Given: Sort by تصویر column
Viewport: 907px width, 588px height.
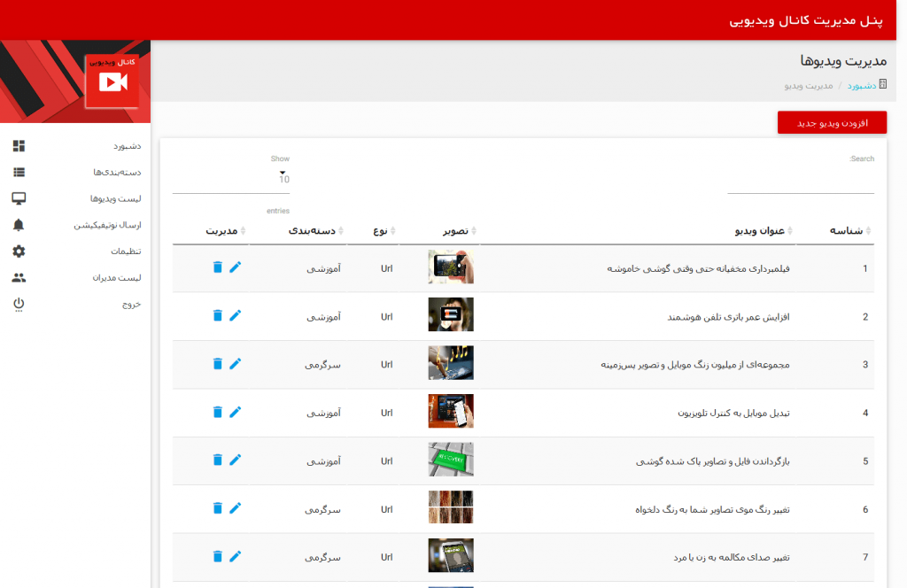Looking at the screenshot, I should [460, 231].
